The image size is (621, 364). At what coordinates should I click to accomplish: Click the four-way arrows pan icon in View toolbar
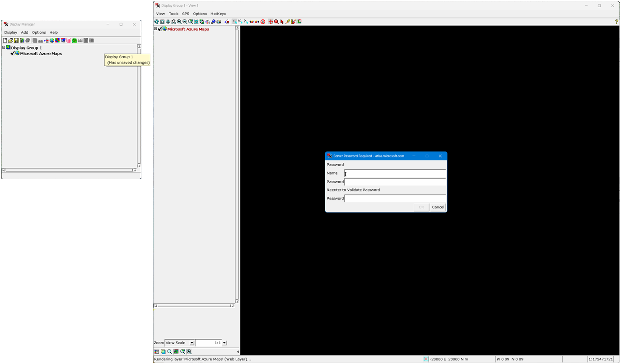click(168, 22)
